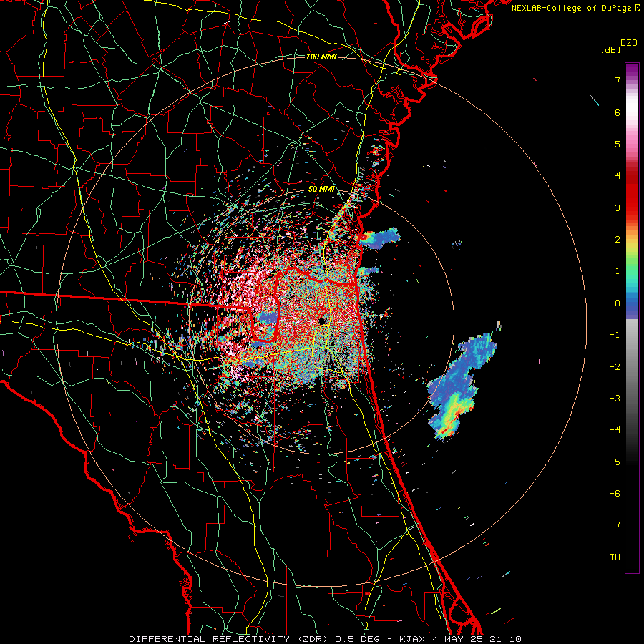Click the "6" value on the color scale

(618, 112)
